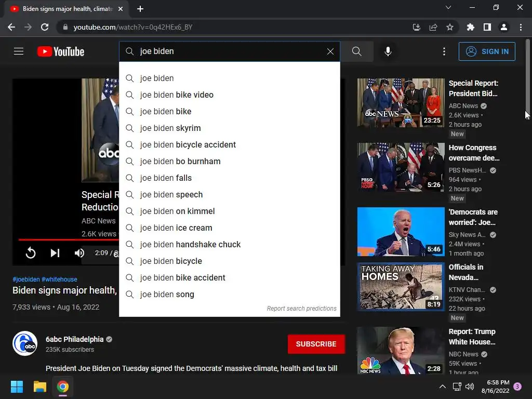The width and height of the screenshot is (532, 399).
Task: Click the Chrome taskbar icon
Action: pyautogui.click(x=63, y=387)
